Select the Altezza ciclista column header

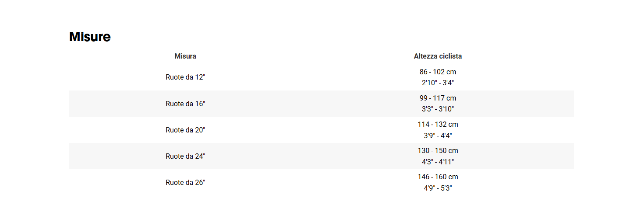pos(438,56)
